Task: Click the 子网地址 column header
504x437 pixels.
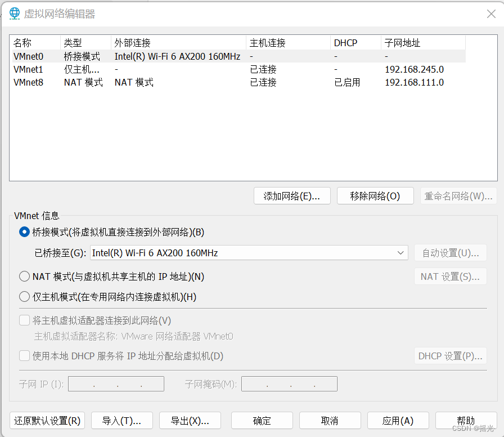Action: pyautogui.click(x=423, y=43)
